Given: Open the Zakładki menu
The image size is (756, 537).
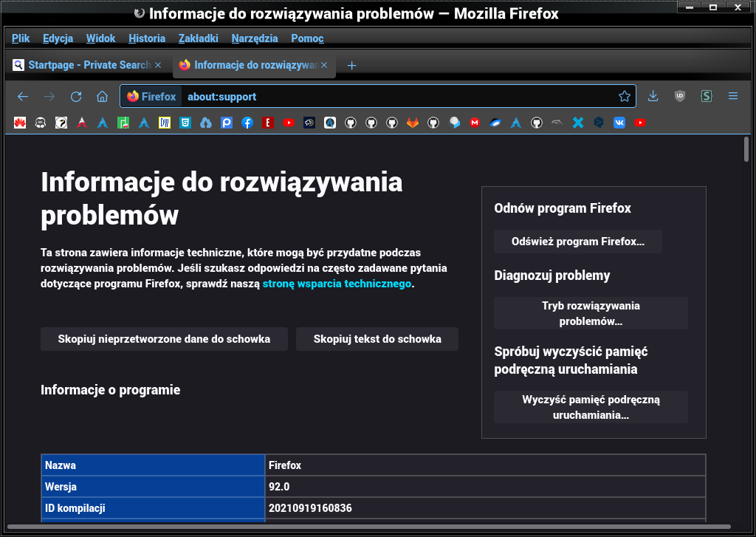Looking at the screenshot, I should click(198, 38).
